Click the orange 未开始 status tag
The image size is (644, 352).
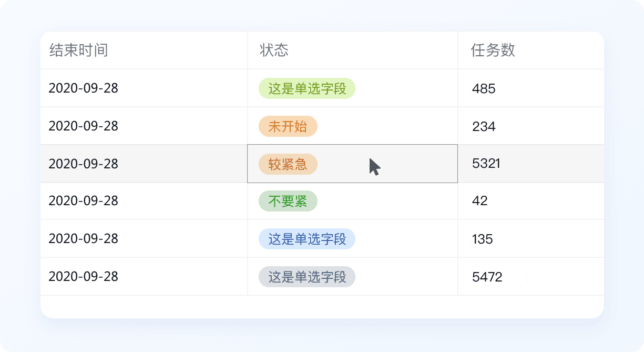288,126
